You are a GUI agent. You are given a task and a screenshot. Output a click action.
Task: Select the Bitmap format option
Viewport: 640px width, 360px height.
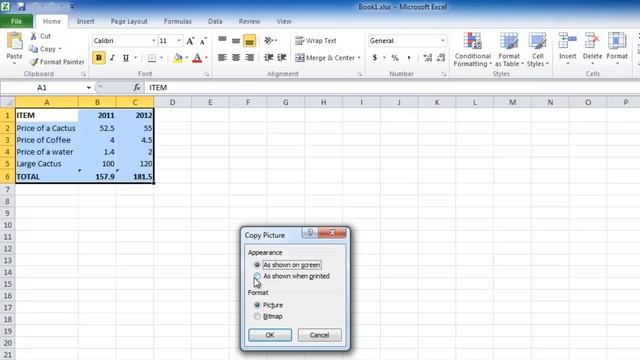coord(268,316)
